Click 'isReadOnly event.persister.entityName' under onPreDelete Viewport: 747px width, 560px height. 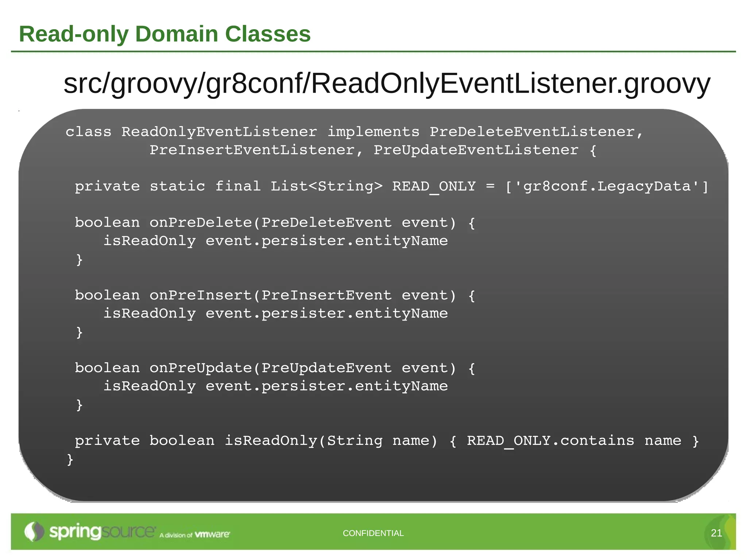275,241
